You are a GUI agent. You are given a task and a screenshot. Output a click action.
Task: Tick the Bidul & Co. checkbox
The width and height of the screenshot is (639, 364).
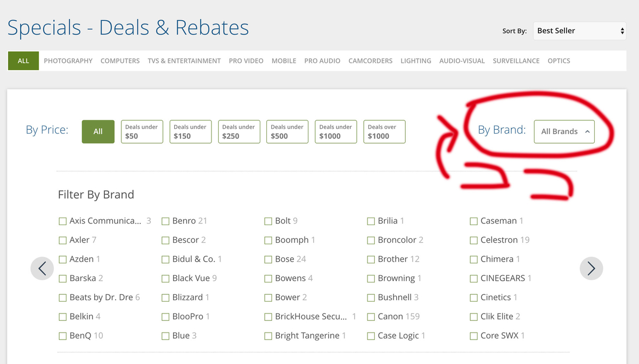166,259
